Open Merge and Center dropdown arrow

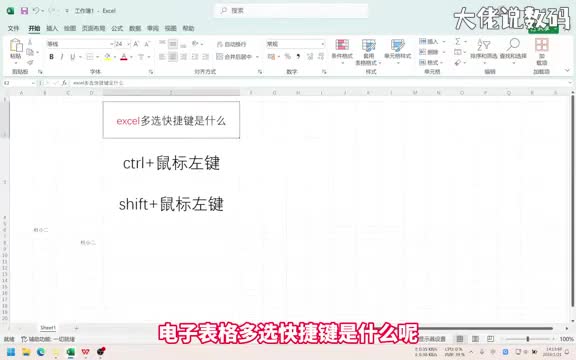[257, 57]
